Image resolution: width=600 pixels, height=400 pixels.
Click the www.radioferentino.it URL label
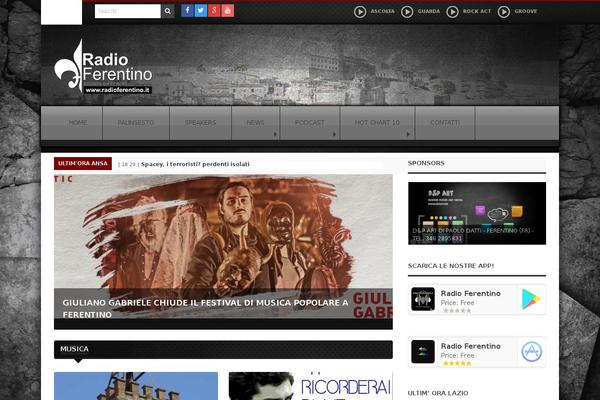tap(117, 90)
